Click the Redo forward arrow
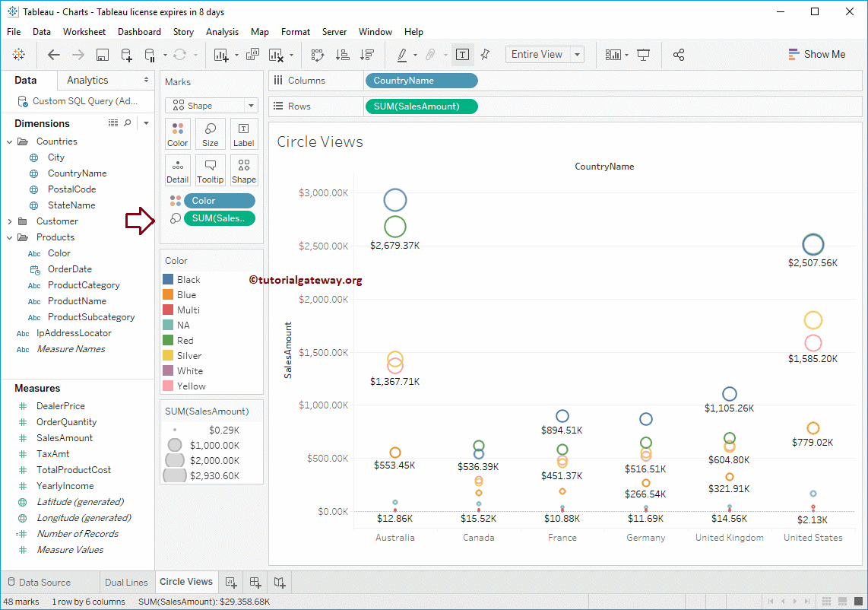 coord(78,54)
